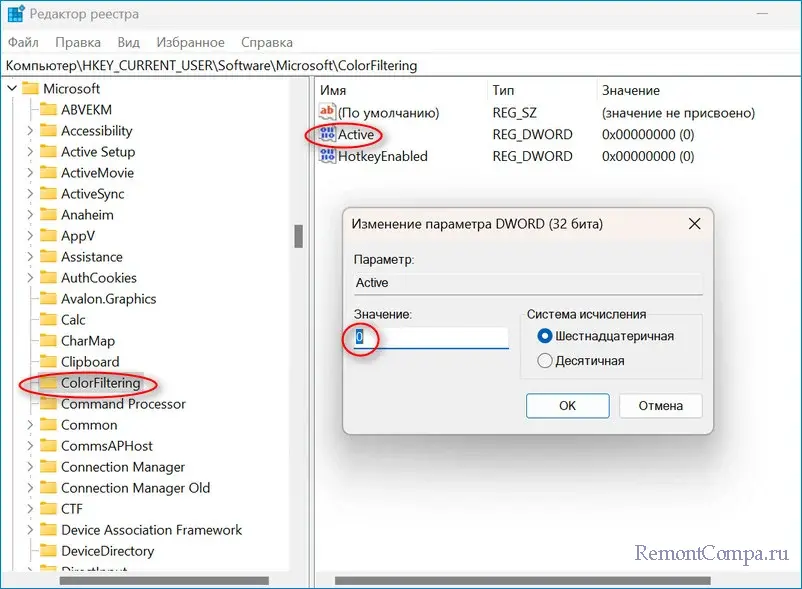Select the ColorFiltering folder icon
Screen dimensions: 802x589
(x=47, y=383)
